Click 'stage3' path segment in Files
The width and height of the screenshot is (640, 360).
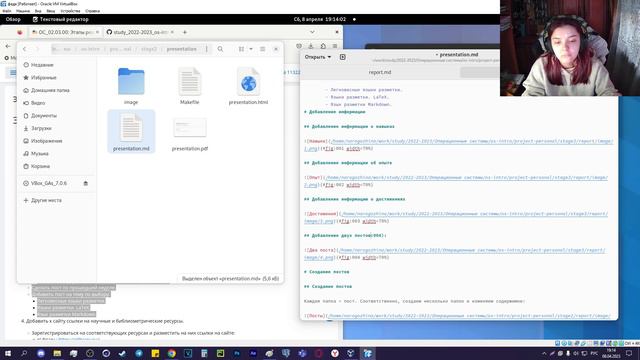(x=149, y=49)
